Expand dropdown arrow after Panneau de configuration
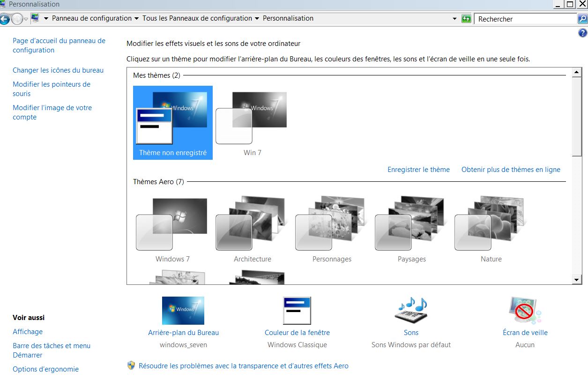Viewport: 588px width, 380px height. pyautogui.click(x=136, y=19)
